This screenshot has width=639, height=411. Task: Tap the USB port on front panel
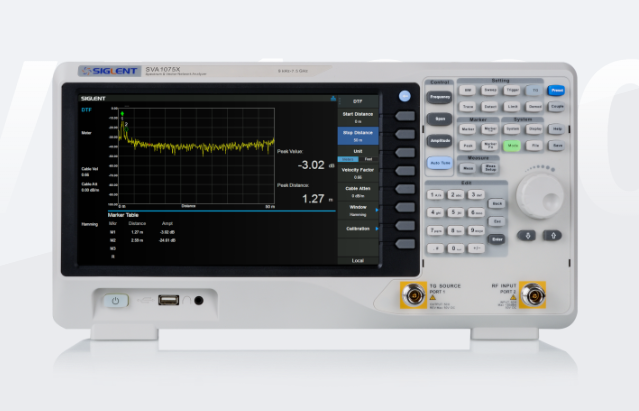pyautogui.click(x=168, y=300)
